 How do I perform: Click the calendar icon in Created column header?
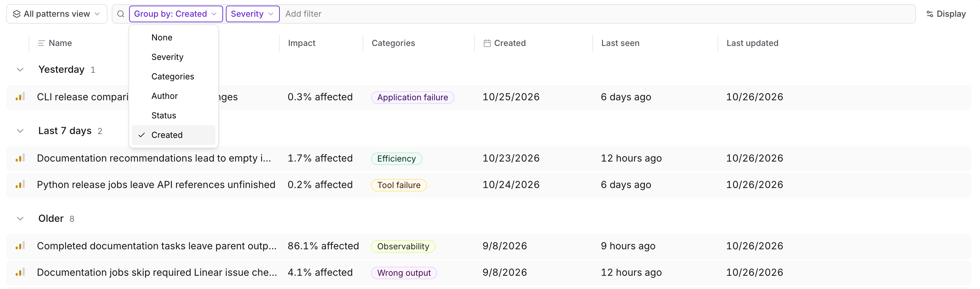487,43
